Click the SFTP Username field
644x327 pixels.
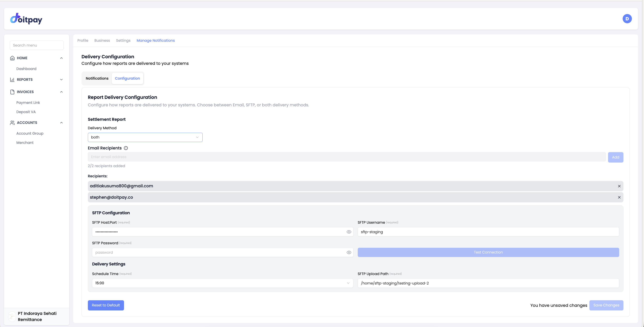[488, 232]
